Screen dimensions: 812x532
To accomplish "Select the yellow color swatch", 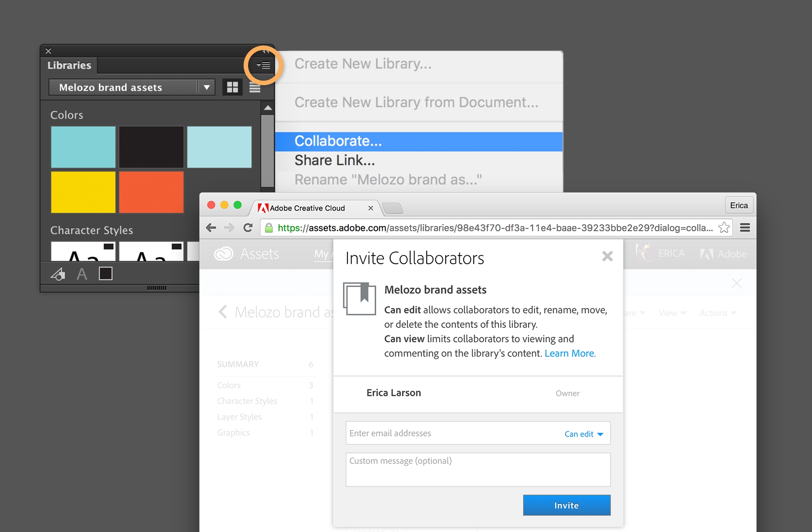I will pos(83,192).
